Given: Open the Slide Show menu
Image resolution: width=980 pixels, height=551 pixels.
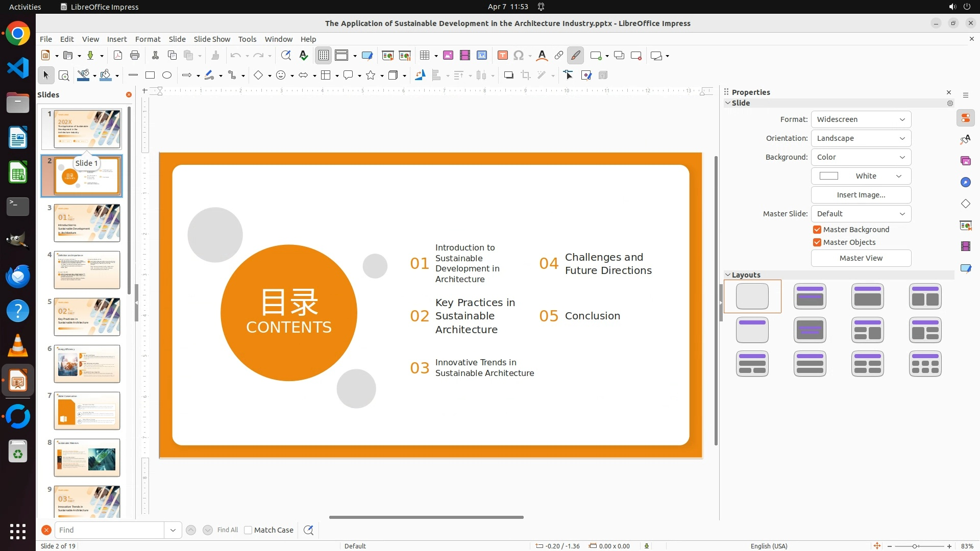Looking at the screenshot, I should point(212,39).
